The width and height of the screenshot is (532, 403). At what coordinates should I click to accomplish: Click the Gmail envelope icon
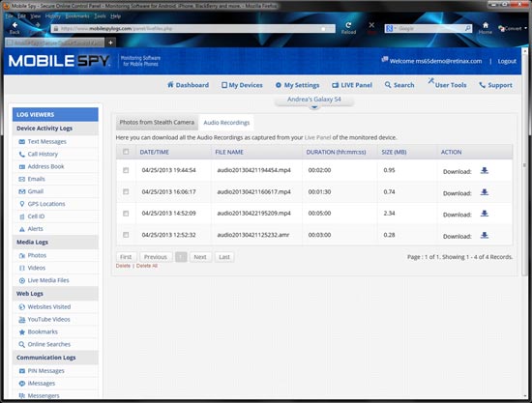click(x=21, y=191)
